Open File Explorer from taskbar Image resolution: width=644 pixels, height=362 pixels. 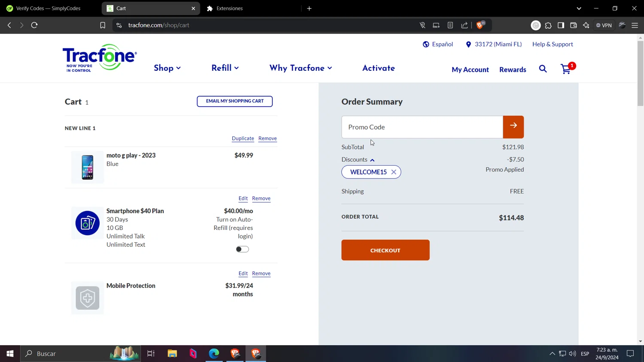(x=172, y=353)
